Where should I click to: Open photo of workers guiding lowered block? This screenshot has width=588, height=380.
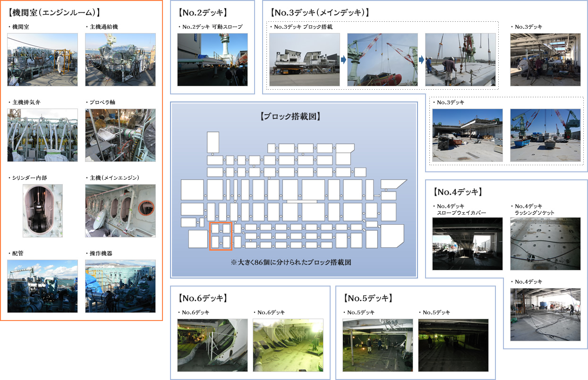point(460,59)
